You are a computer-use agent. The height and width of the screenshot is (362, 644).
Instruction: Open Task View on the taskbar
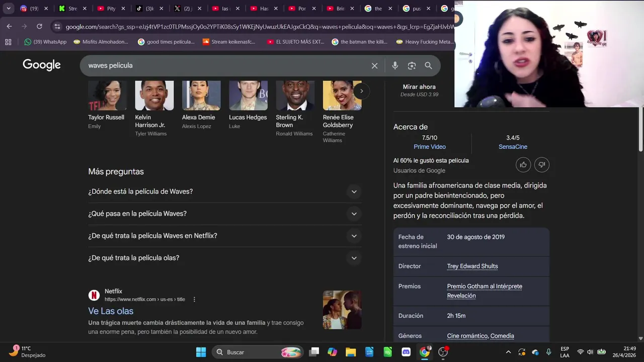pos(314,352)
